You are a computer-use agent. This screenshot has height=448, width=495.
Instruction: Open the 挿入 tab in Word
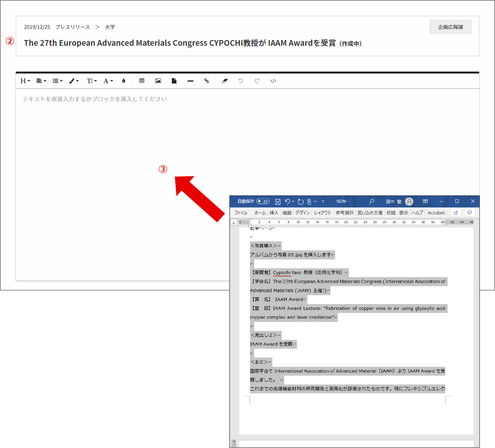[x=274, y=212]
